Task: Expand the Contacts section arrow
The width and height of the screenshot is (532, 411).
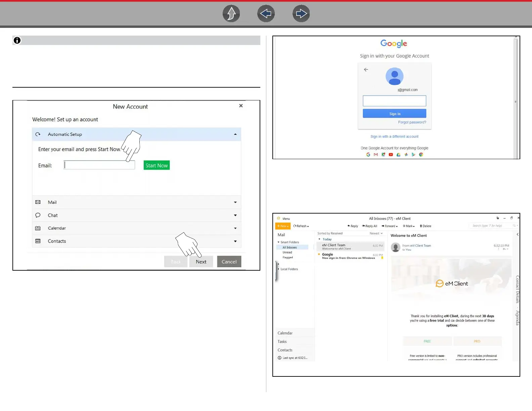Action: point(235,241)
